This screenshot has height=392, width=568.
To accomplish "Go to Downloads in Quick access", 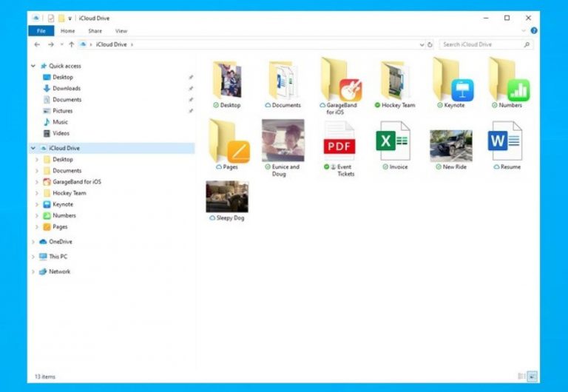I will pyautogui.click(x=67, y=88).
